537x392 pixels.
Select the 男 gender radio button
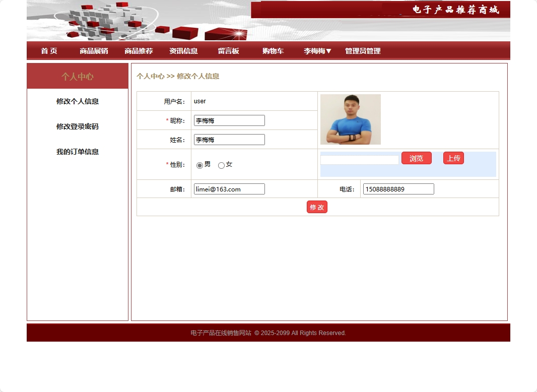pos(199,165)
